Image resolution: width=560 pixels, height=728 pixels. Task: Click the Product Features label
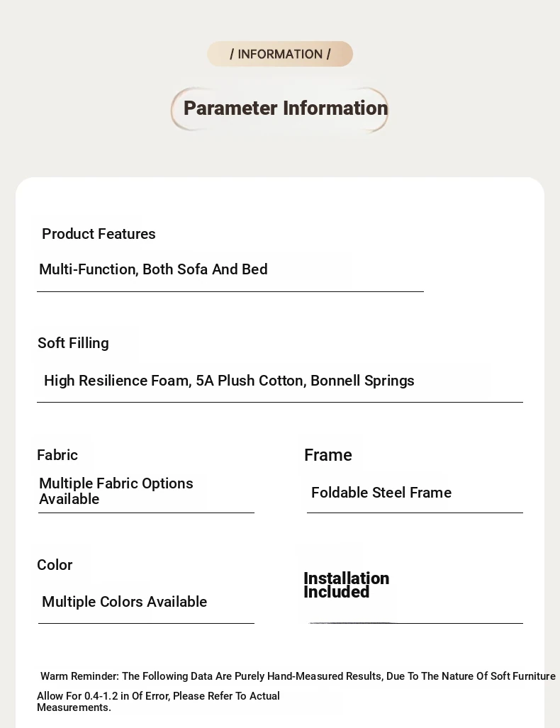coord(99,233)
